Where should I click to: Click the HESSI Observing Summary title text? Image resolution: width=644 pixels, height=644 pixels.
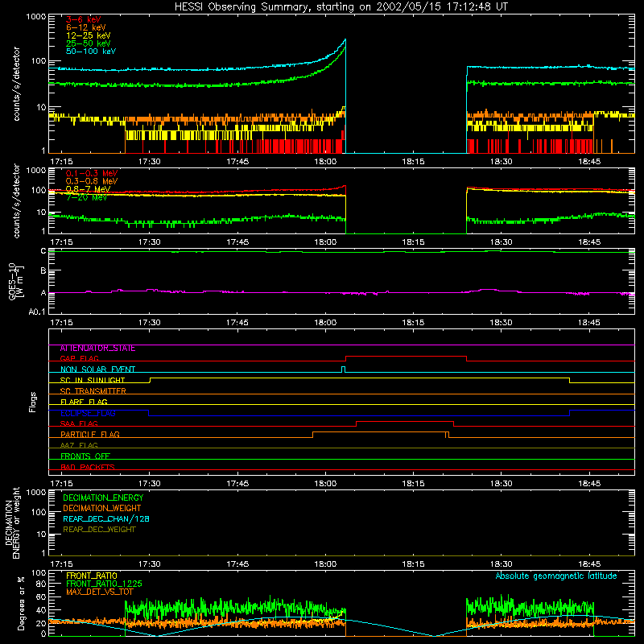341,7
